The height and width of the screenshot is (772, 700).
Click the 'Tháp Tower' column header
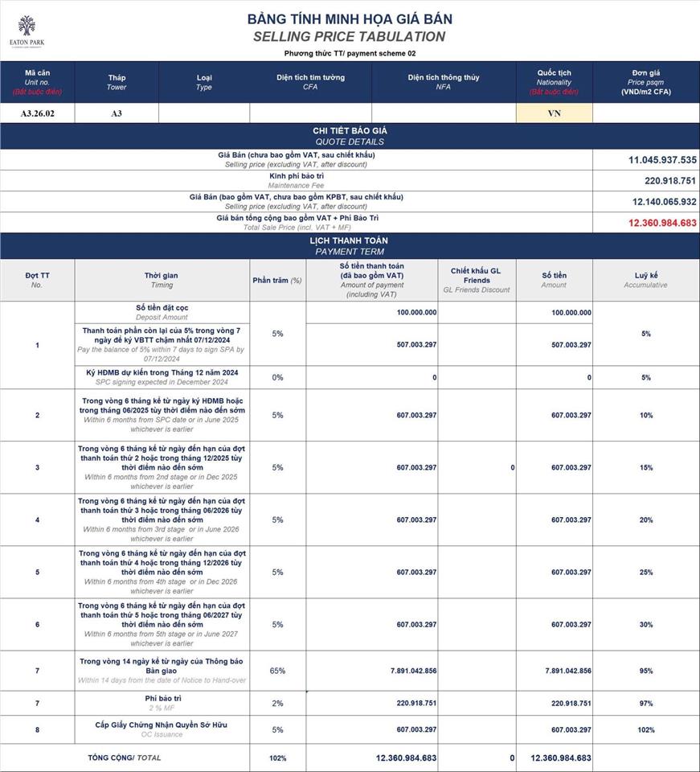pyautogui.click(x=117, y=82)
